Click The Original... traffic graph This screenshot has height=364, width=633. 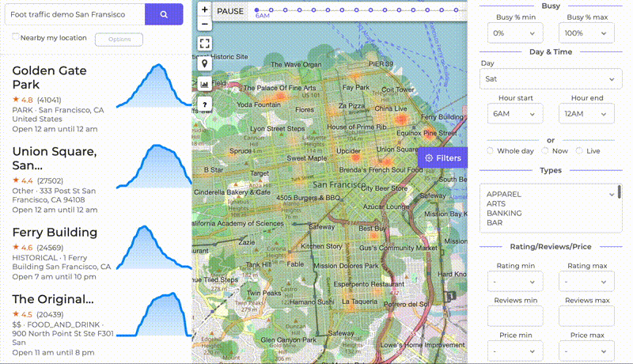(x=154, y=314)
